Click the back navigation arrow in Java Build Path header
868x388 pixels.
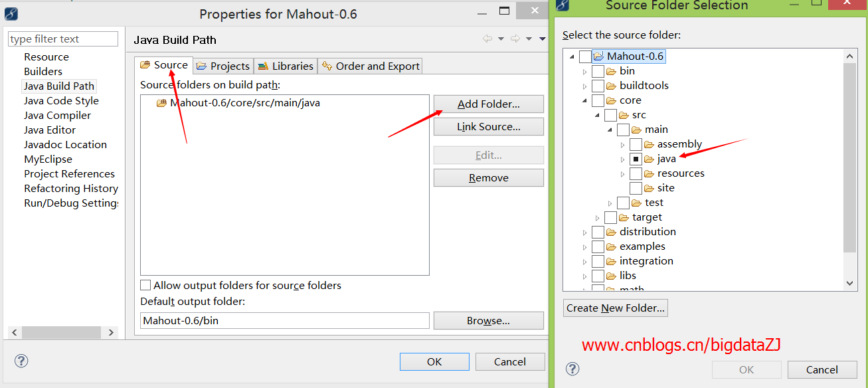tap(487, 39)
